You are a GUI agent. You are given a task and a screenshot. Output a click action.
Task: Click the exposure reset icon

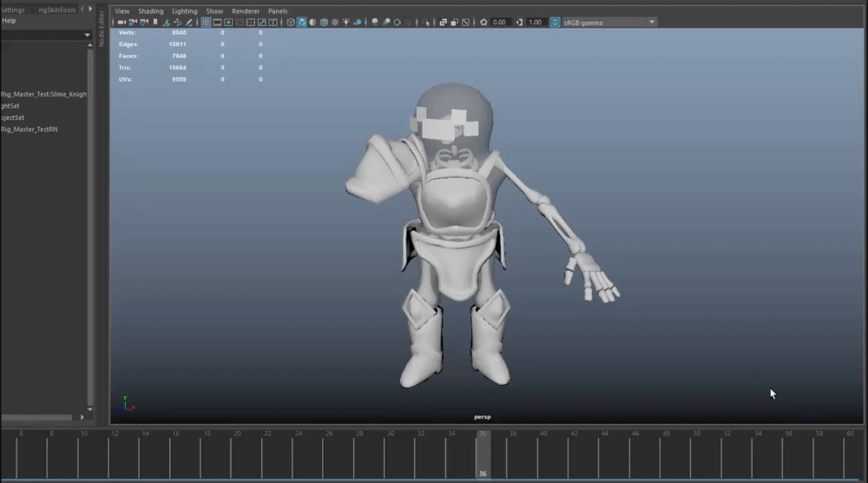coord(483,23)
